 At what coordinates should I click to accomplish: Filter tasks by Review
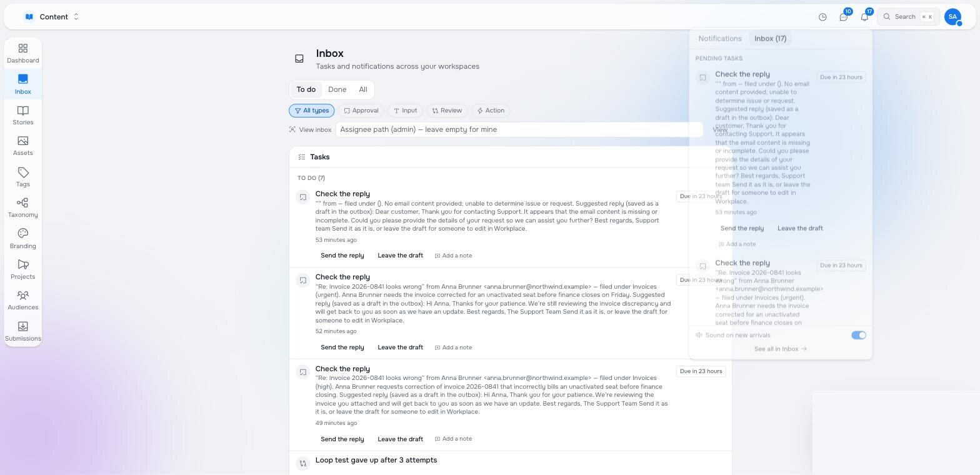click(447, 111)
